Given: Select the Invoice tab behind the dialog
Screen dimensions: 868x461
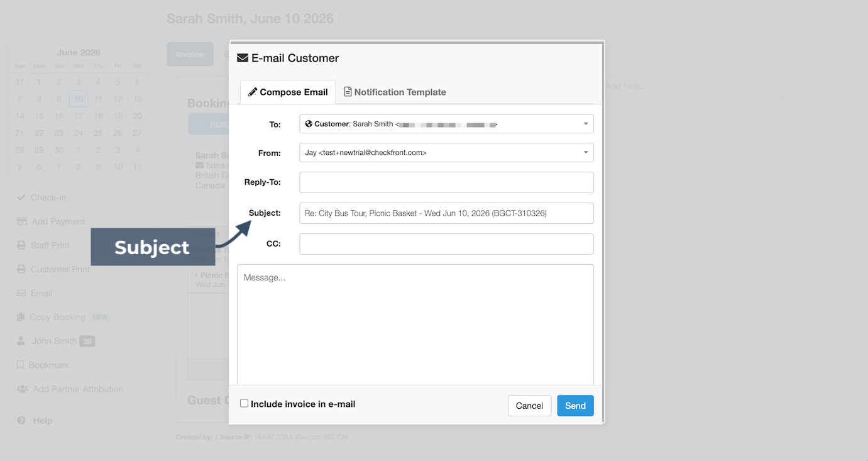Looking at the screenshot, I should [190, 54].
